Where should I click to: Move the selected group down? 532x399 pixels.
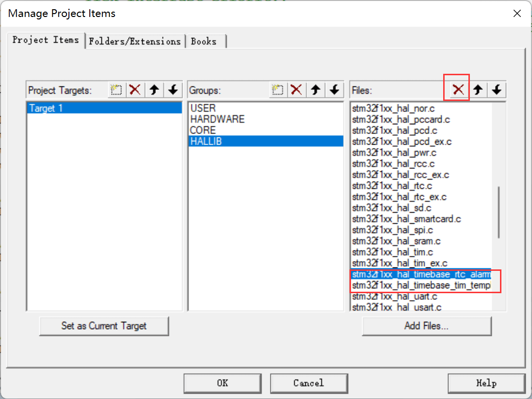point(334,90)
